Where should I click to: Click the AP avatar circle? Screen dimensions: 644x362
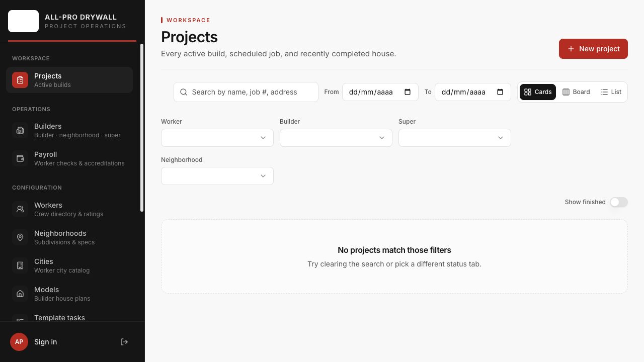click(x=19, y=342)
